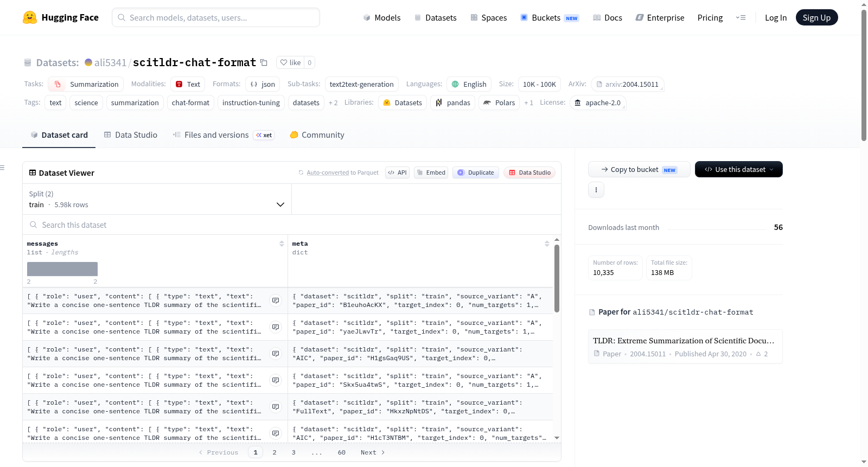Click the Hugging Face logo icon
This screenshot has height=467, width=868.
(30, 17)
